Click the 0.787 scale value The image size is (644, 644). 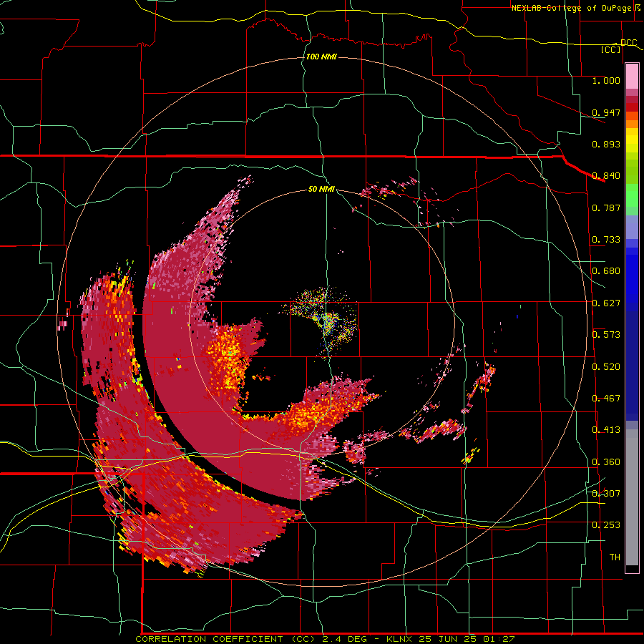pyautogui.click(x=606, y=208)
